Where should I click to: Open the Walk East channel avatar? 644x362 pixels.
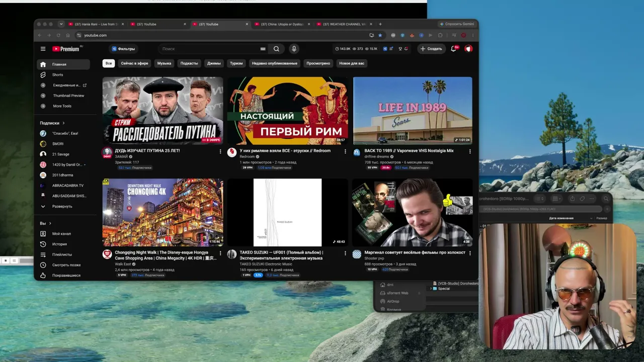click(x=107, y=254)
